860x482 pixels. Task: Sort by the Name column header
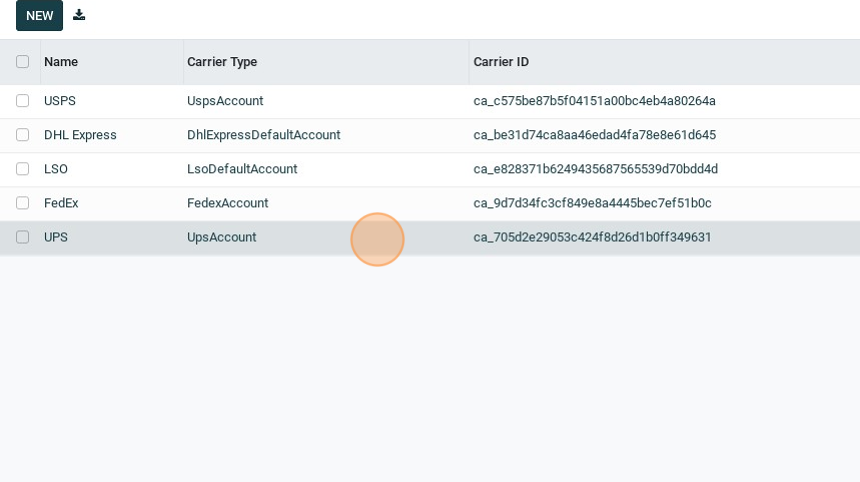(61, 62)
